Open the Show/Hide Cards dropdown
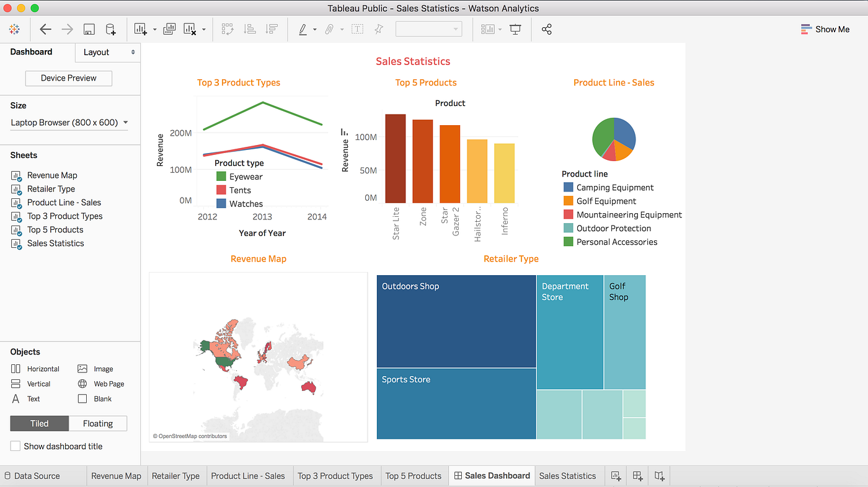This screenshot has height=487, width=868. (489, 29)
